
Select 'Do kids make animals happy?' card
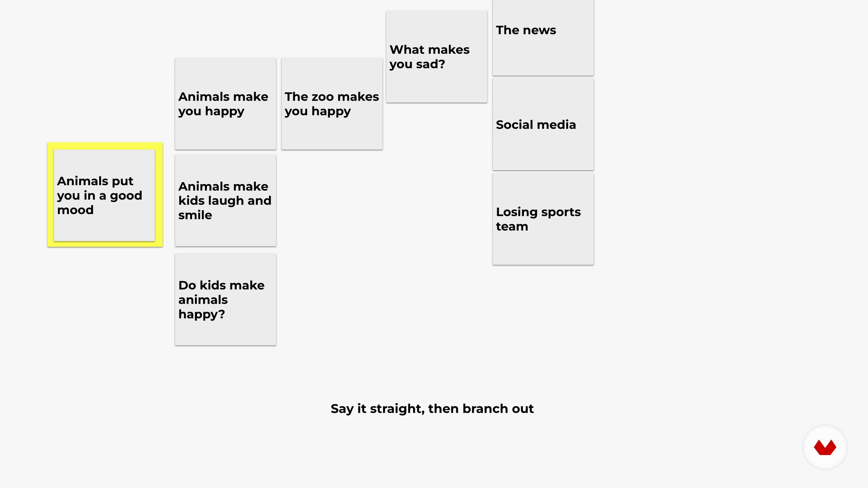point(225,300)
